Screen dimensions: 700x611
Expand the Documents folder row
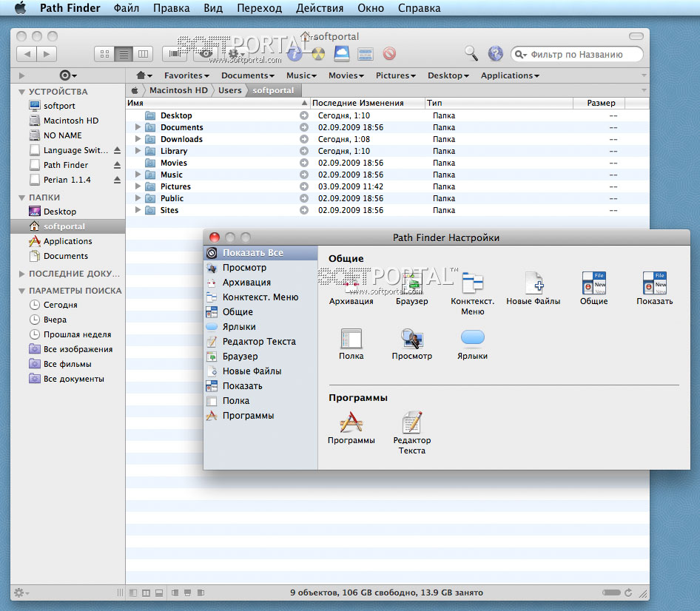[x=138, y=127]
